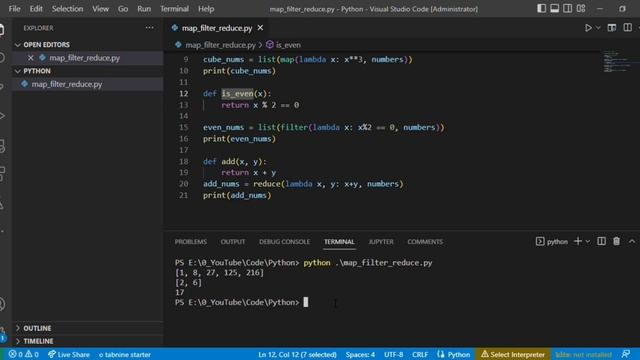Switch to the Output panel tab
640x360 pixels.
pos(233,242)
